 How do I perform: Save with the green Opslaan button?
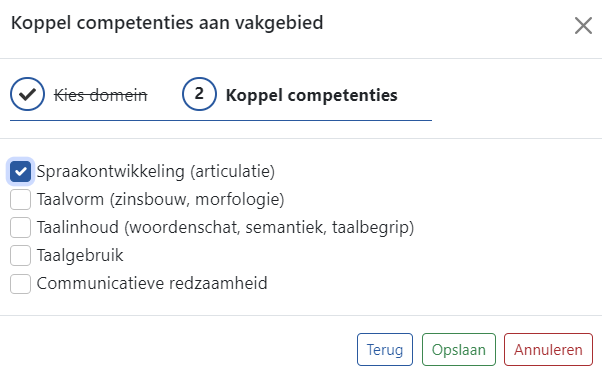coord(459,350)
